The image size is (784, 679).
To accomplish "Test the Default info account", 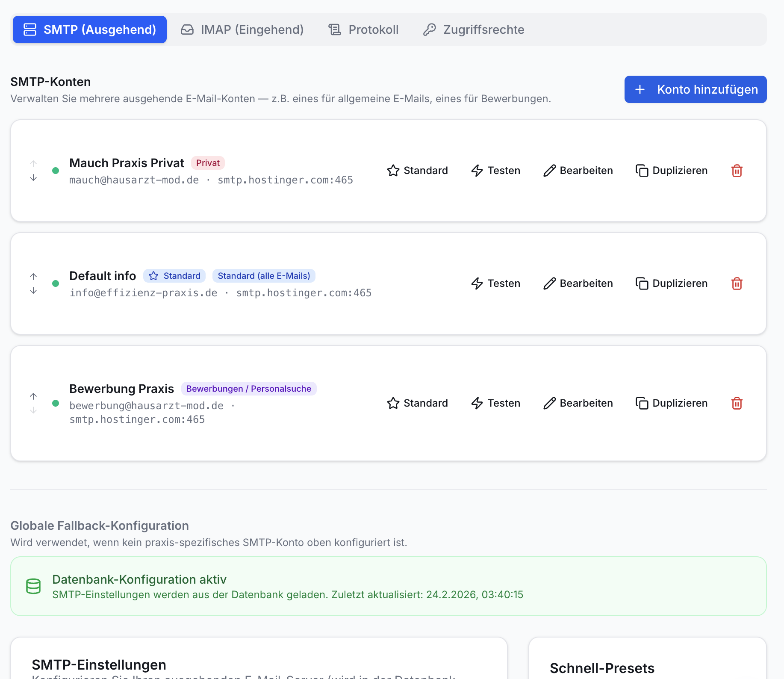I will pos(495,283).
